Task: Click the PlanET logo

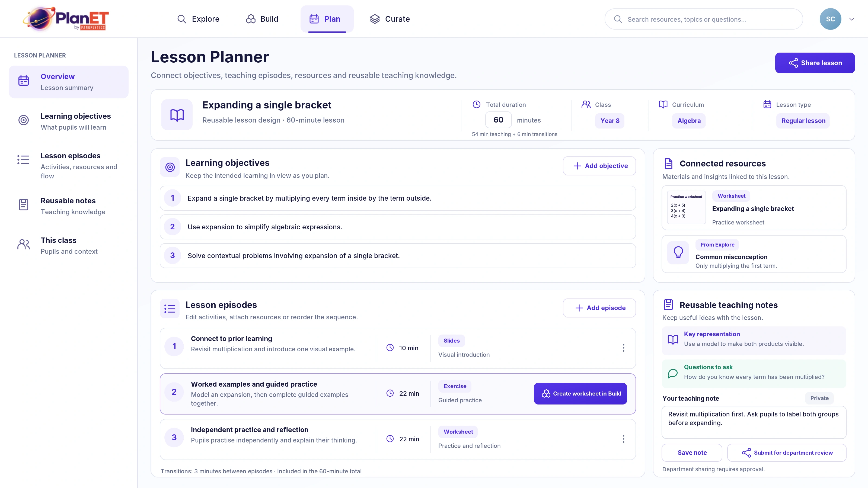Action: (66, 19)
